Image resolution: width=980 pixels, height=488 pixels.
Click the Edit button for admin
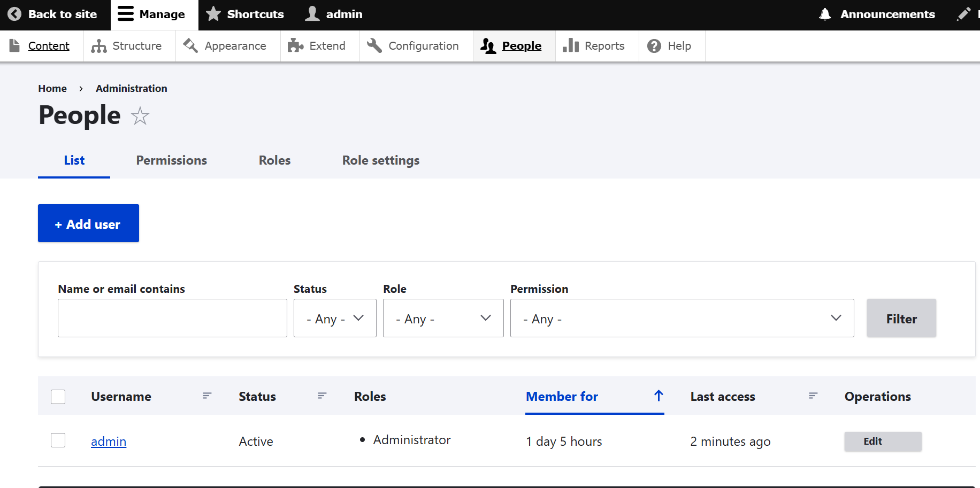tap(883, 441)
